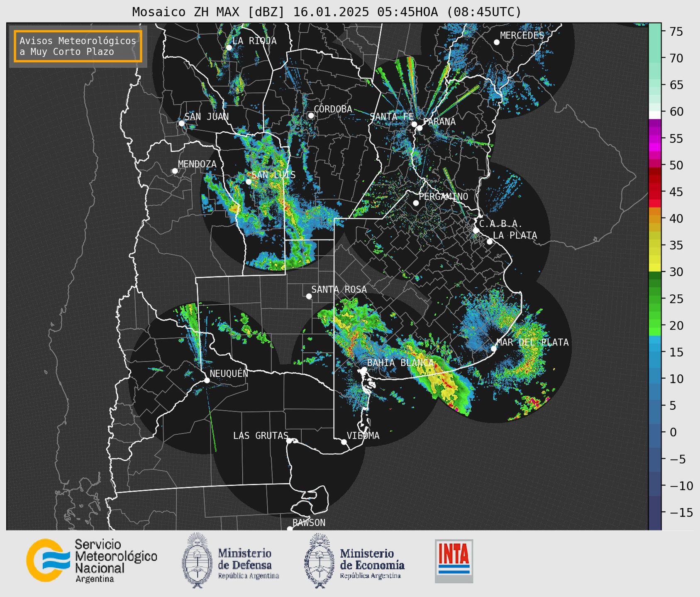Click the Ministerio de Defensa emblem
The width and height of the screenshot is (700, 597).
click(197, 560)
